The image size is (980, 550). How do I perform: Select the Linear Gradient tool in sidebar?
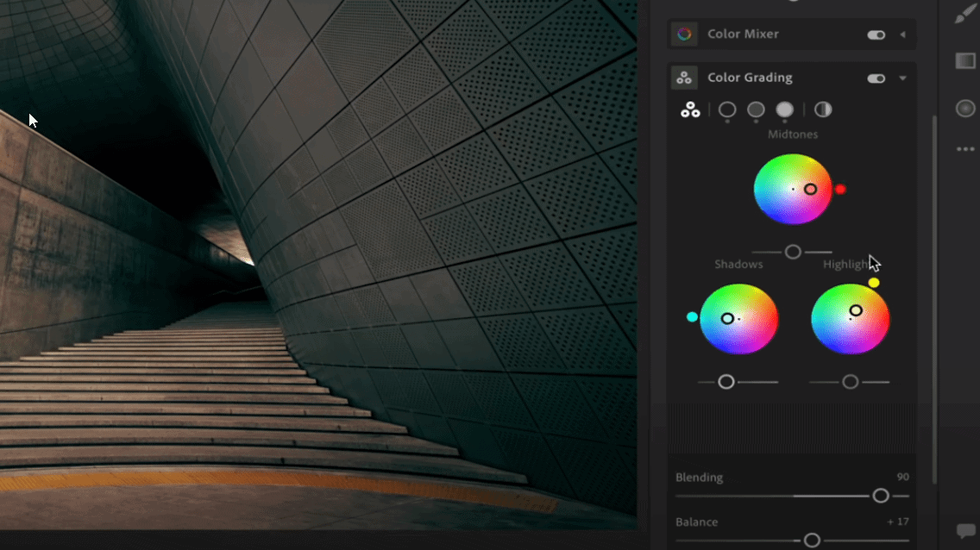965,59
